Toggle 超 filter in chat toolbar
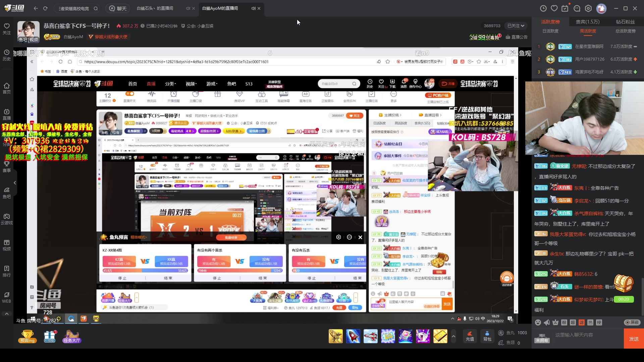Screen dimensions: 644x362 coord(573,322)
